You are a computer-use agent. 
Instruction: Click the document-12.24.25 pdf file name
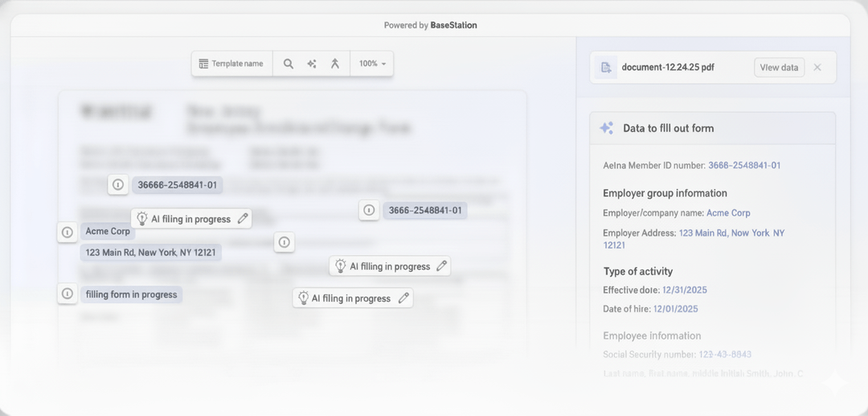[668, 68]
